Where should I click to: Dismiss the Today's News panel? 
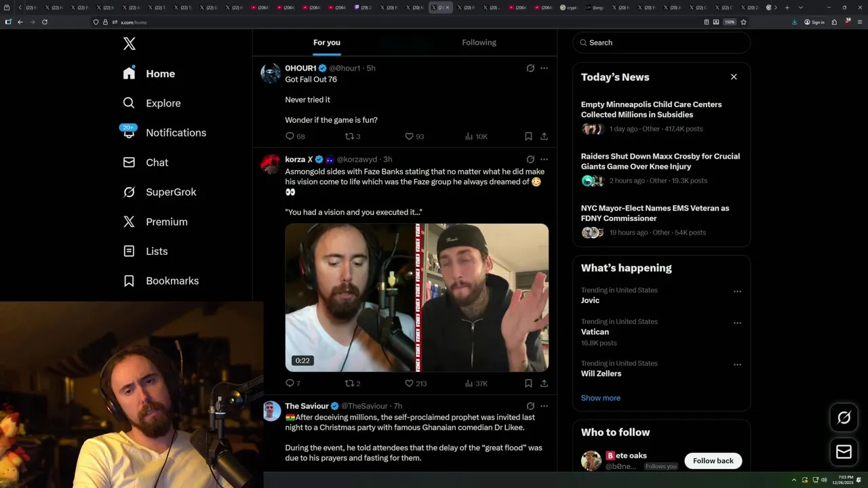click(x=734, y=77)
